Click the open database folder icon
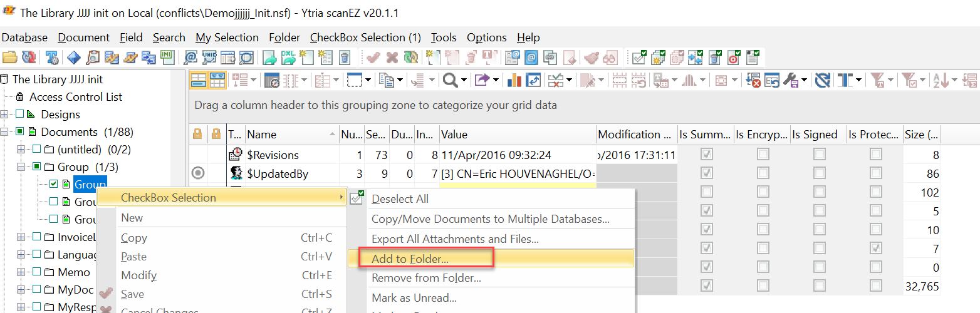The height and width of the screenshot is (313, 980). pyautogui.click(x=9, y=58)
